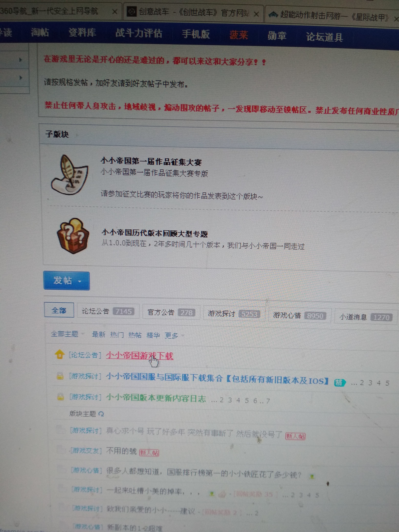Filter threads by 论坛公告
This screenshot has height=532, width=399.
click(x=108, y=311)
